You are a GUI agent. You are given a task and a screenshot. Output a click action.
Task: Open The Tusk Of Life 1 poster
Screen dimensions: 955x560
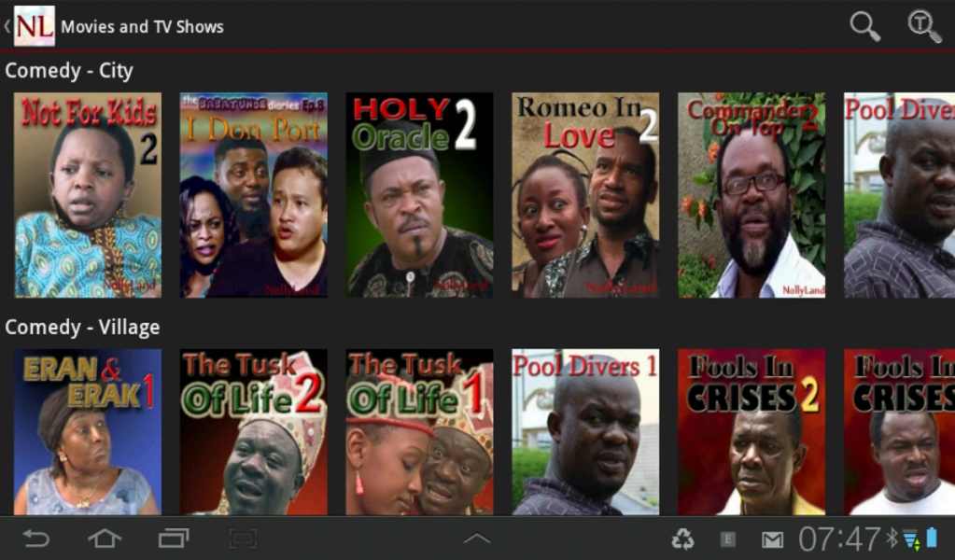(420, 431)
